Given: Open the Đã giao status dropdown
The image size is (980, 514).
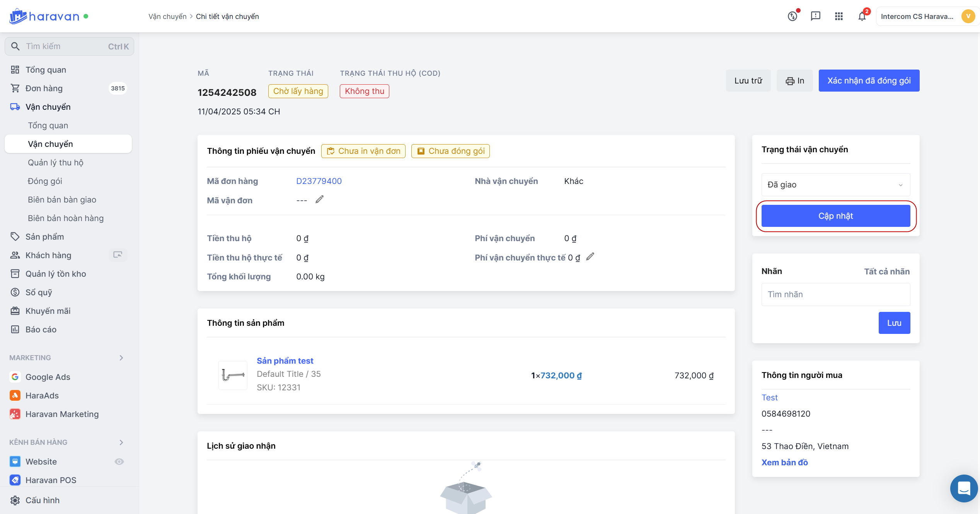Looking at the screenshot, I should tap(835, 185).
